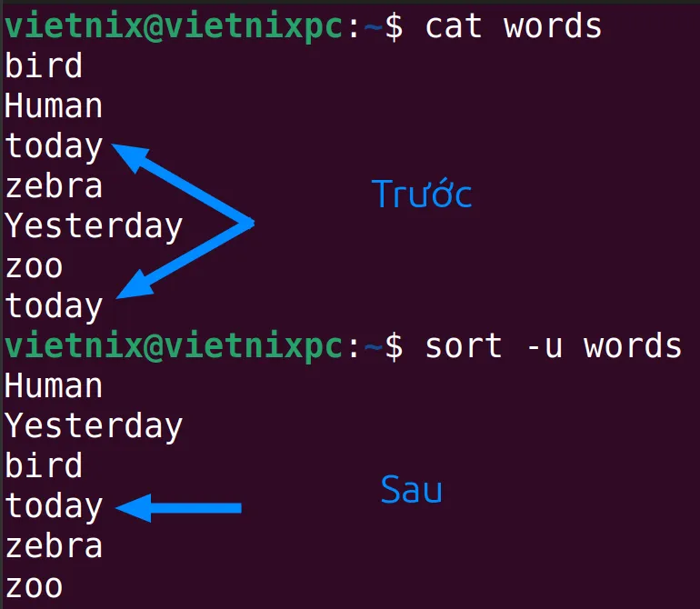
Task: Click the second green vietnix@vietnixpc prompt
Action: click(174, 347)
